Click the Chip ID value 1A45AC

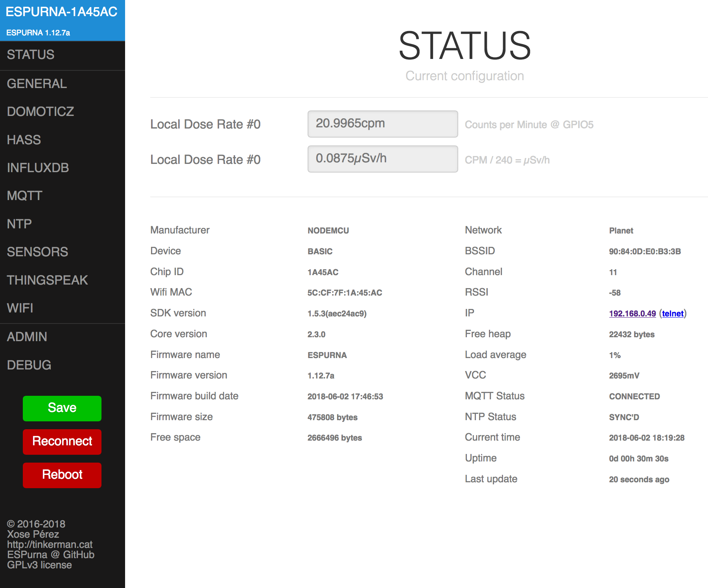[x=323, y=272]
